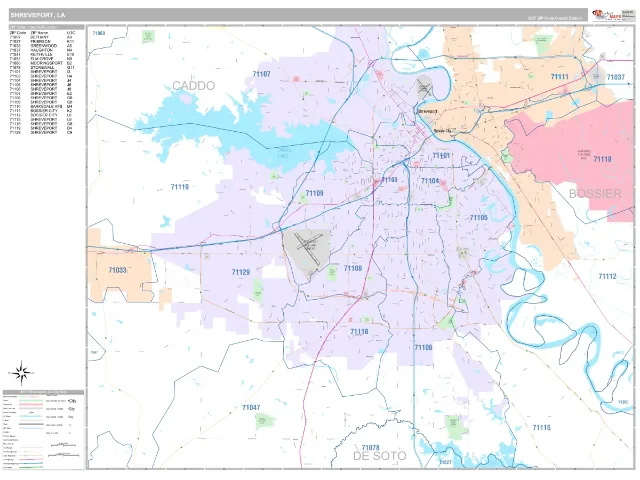This screenshot has height=480, width=640.
Task: Click the CADDO parish label
Action: coord(193,86)
